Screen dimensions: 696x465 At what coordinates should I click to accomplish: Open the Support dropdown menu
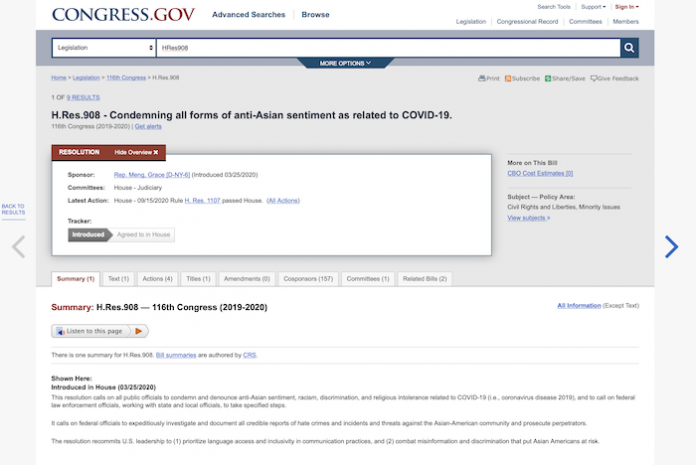click(x=593, y=7)
